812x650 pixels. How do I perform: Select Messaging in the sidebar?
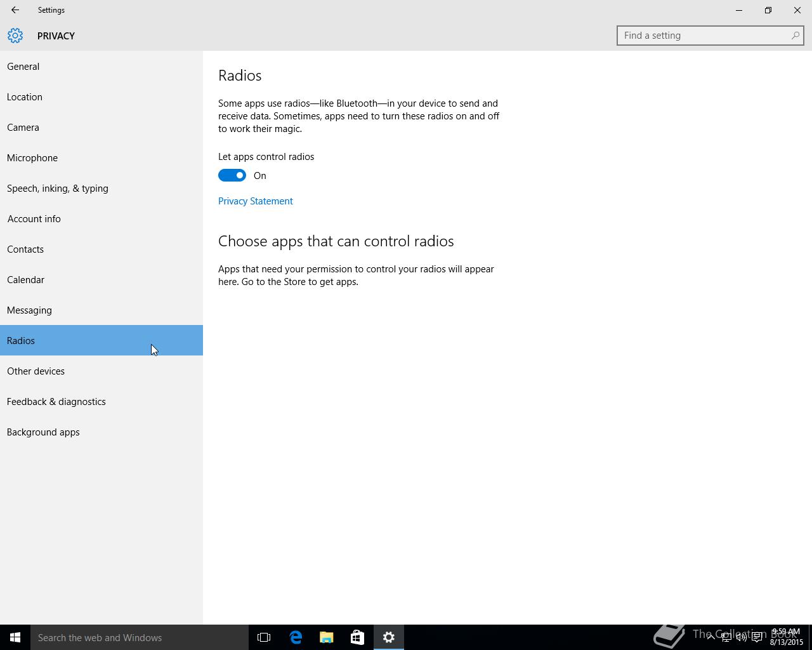click(x=101, y=310)
